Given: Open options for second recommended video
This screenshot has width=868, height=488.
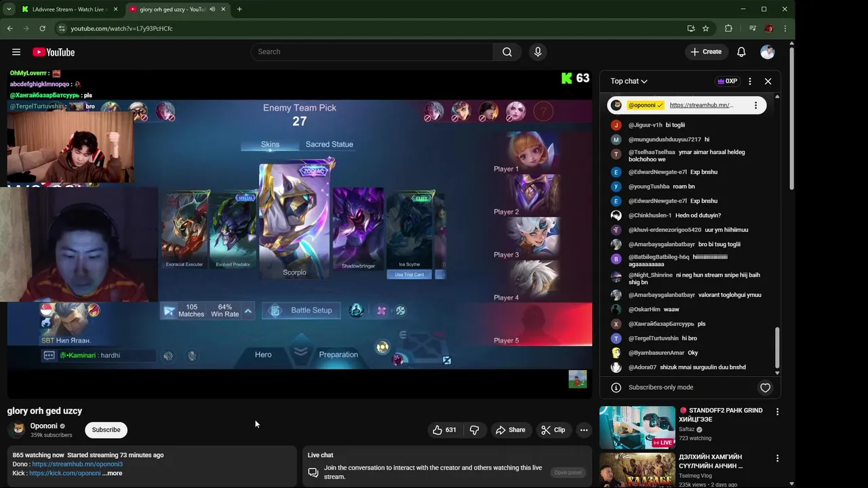Looking at the screenshot, I should point(777,458).
